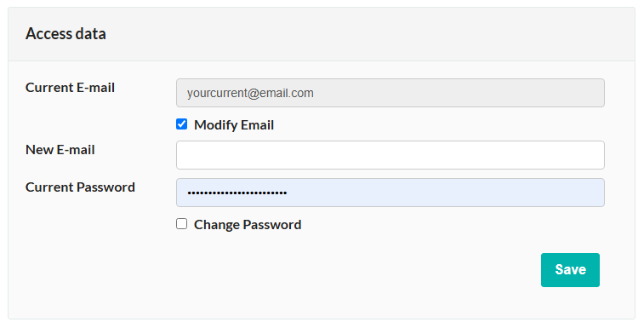Screen dimensions: 644x328
Task: Select the Current Password field label
Action: pyautogui.click(x=80, y=187)
